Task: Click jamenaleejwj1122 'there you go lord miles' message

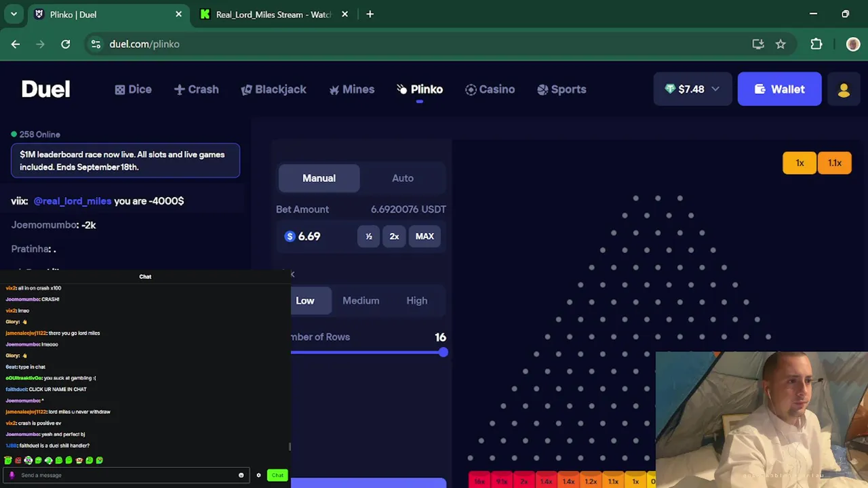Action: [53, 333]
